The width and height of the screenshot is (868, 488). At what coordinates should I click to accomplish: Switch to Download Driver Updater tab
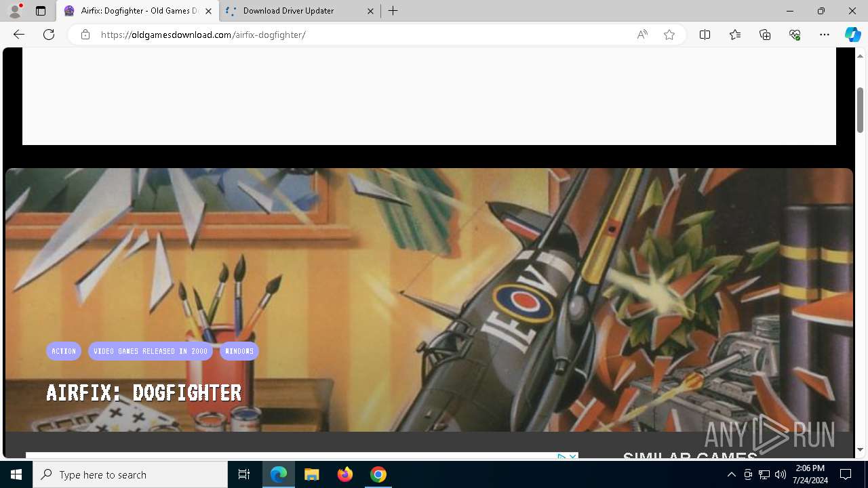pos(299,11)
